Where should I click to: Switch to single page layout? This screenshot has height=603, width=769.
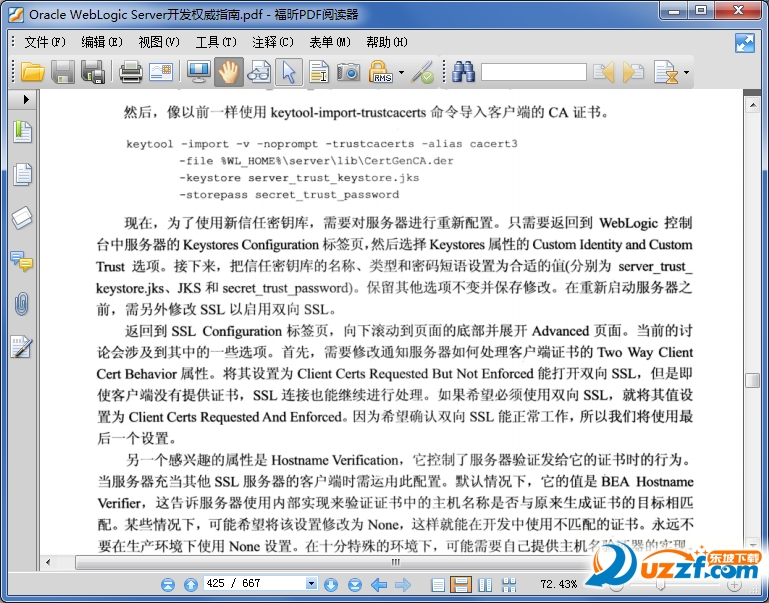(438, 584)
